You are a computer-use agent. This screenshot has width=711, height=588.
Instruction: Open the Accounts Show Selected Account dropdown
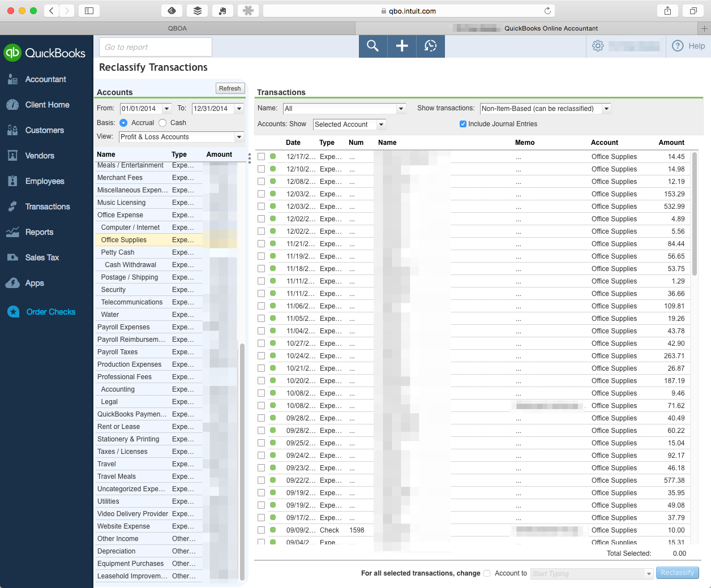381,125
